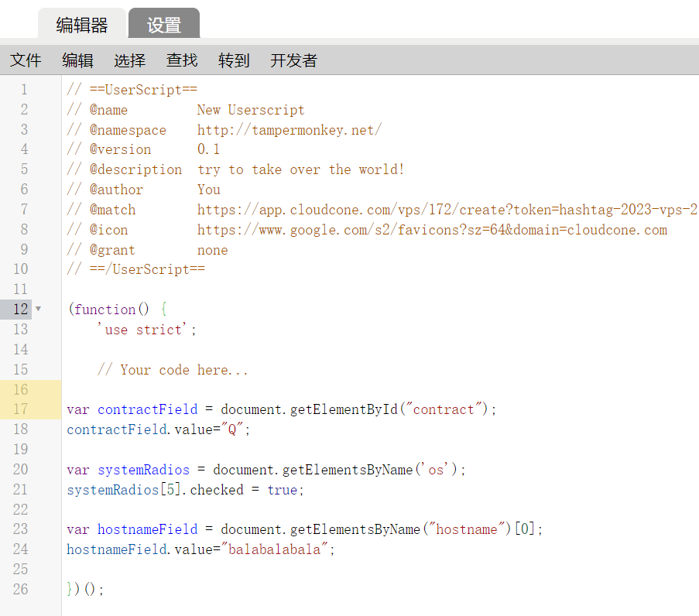Open the 文件 menu

(26, 60)
